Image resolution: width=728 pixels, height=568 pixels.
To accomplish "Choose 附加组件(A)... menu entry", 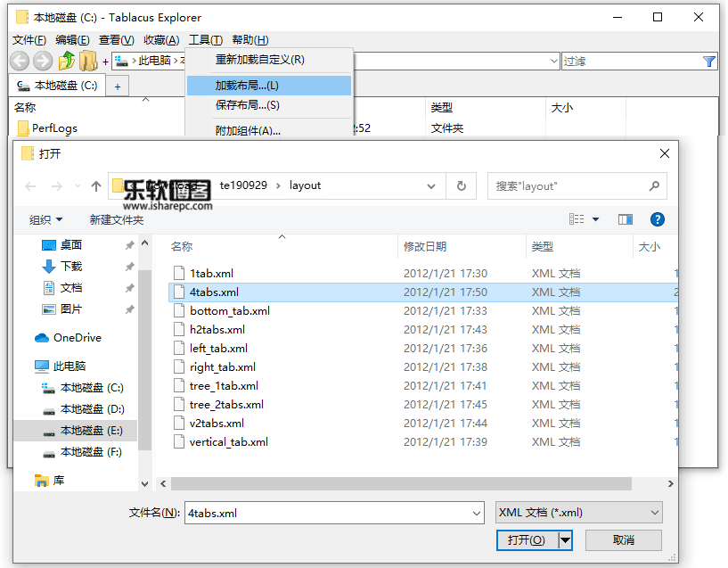I will (x=269, y=130).
